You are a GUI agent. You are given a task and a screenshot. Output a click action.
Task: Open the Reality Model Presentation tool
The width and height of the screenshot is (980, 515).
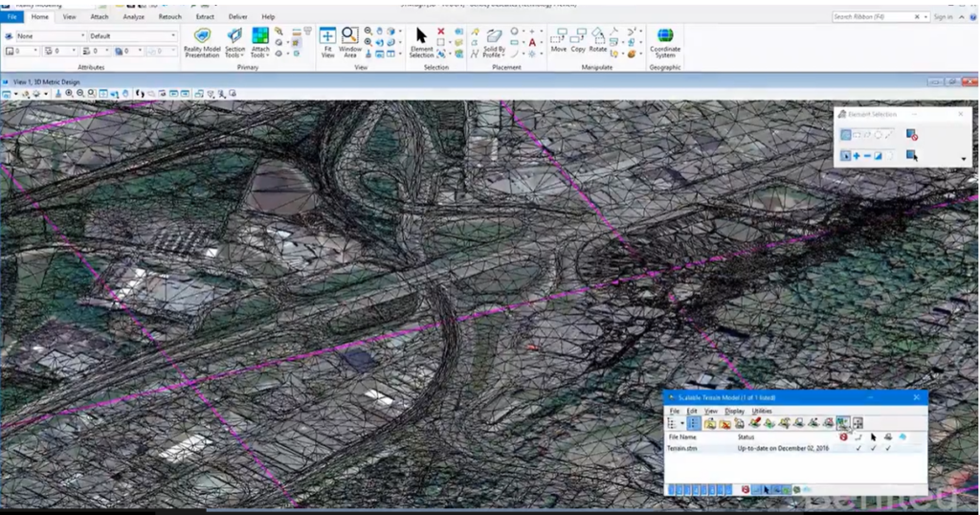(202, 42)
